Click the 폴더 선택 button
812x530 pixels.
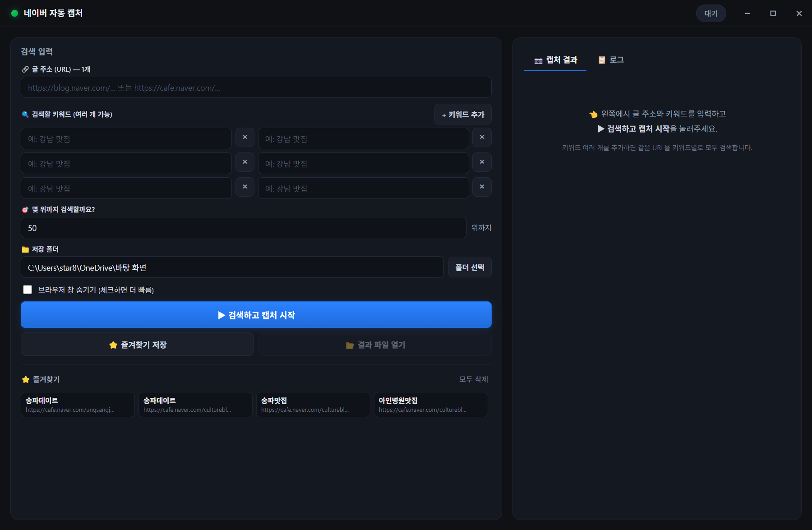pos(470,267)
